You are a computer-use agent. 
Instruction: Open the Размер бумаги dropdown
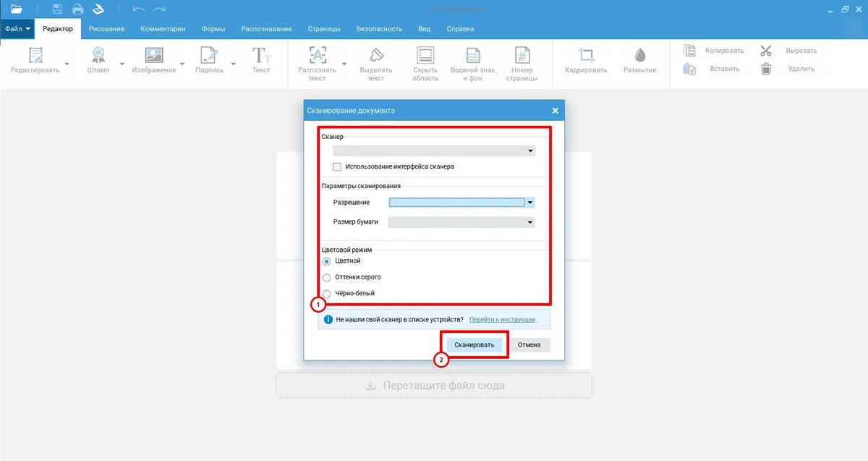coord(461,222)
